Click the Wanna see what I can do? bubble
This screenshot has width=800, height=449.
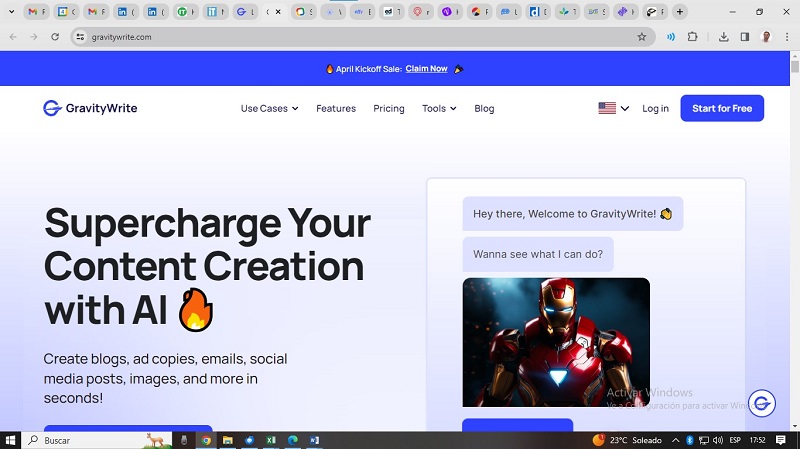(x=538, y=254)
